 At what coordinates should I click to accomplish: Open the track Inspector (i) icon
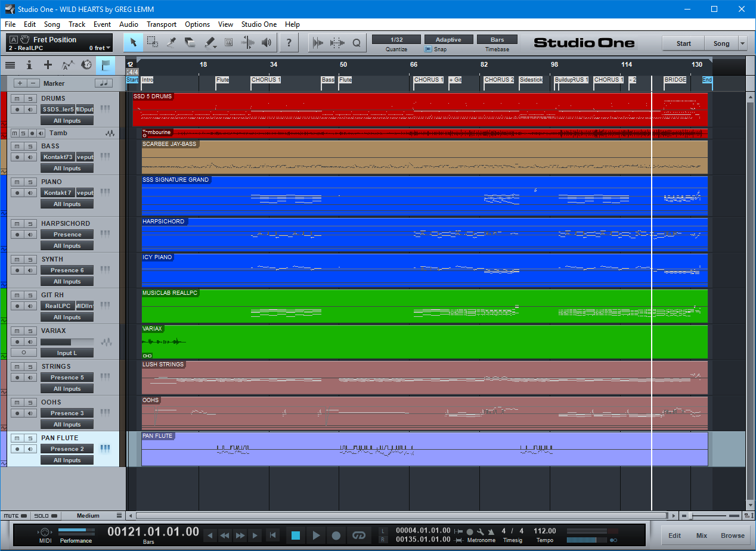[29, 65]
